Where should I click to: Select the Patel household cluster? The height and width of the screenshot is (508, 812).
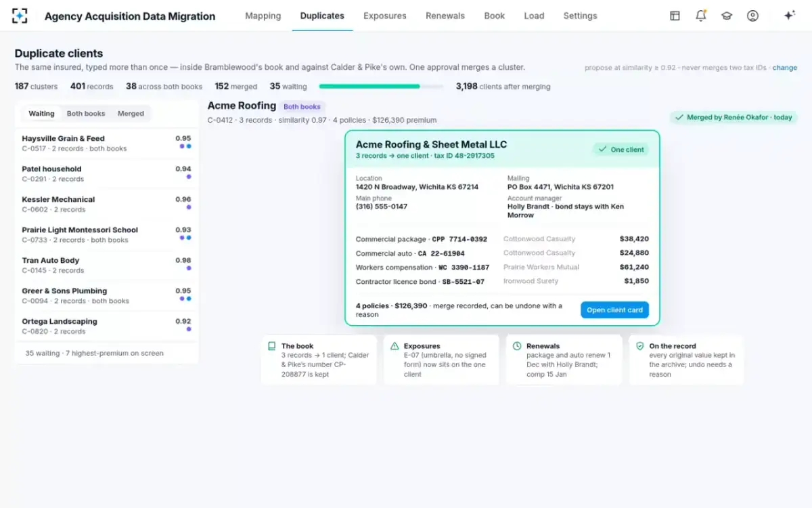tap(106, 174)
